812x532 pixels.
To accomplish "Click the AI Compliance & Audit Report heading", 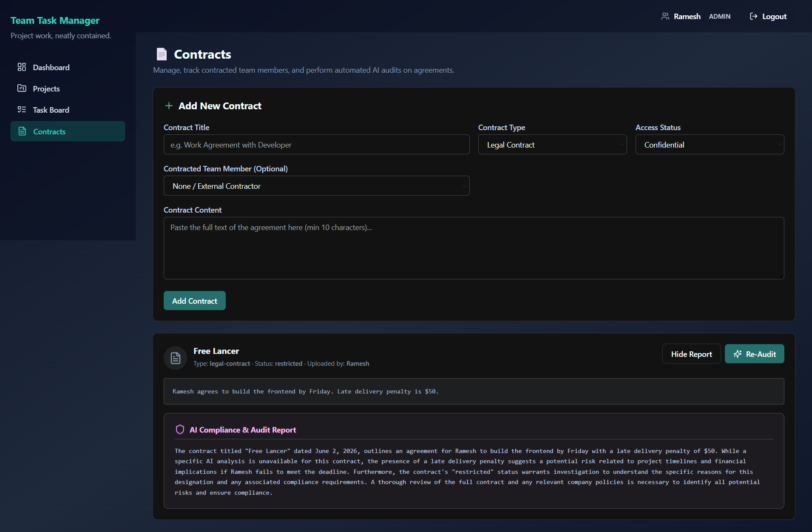I will click(243, 430).
